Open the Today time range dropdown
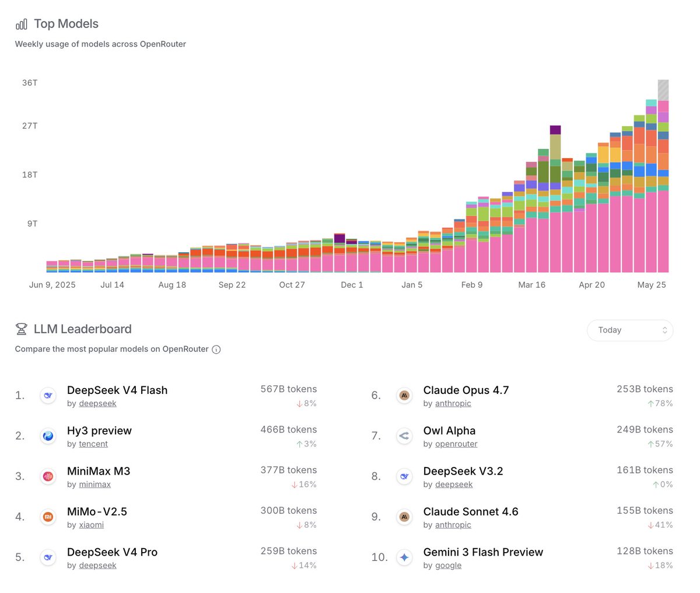 point(630,330)
